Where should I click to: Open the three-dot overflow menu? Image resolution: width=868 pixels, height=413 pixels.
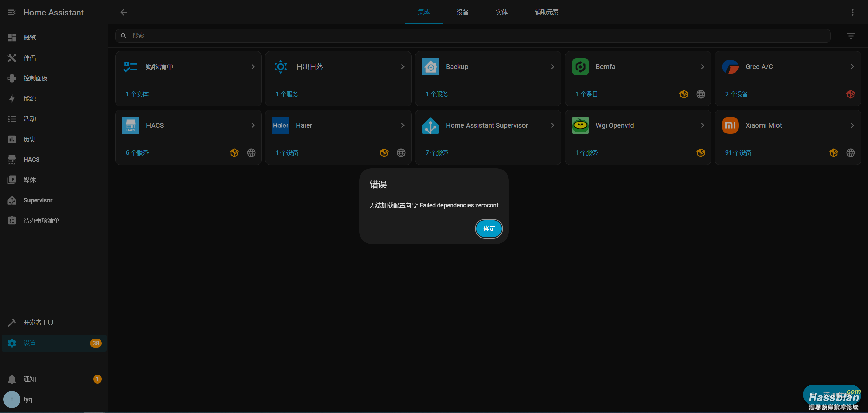852,12
